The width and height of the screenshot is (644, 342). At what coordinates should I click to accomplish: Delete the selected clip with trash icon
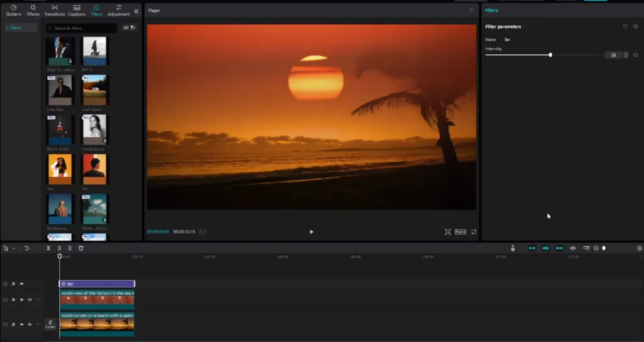(x=81, y=248)
